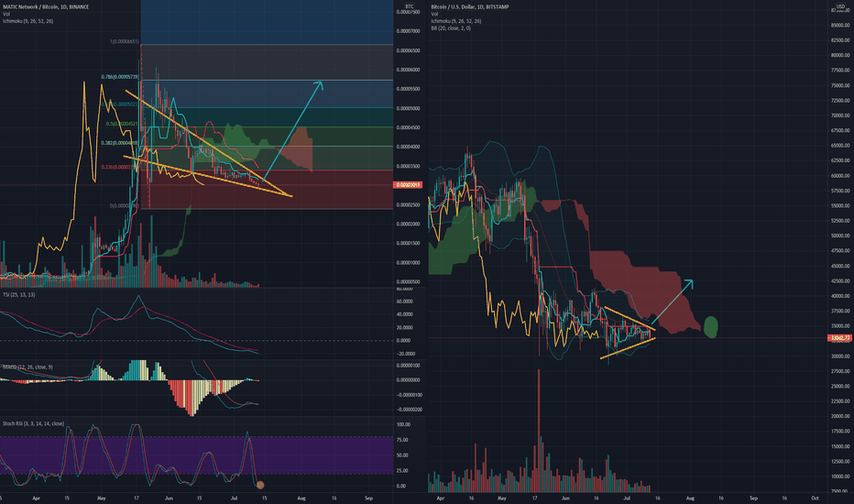Click the May date on Bitcoin time axis
854x504 pixels.
[x=501, y=498]
